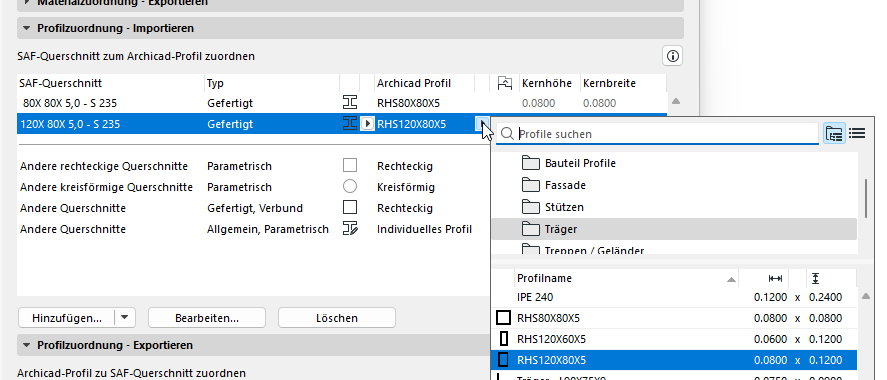Image resolution: width=887 pixels, height=380 pixels.
Task: Select the 80X 80X 5,0 - S 235 row
Action: click(x=342, y=103)
